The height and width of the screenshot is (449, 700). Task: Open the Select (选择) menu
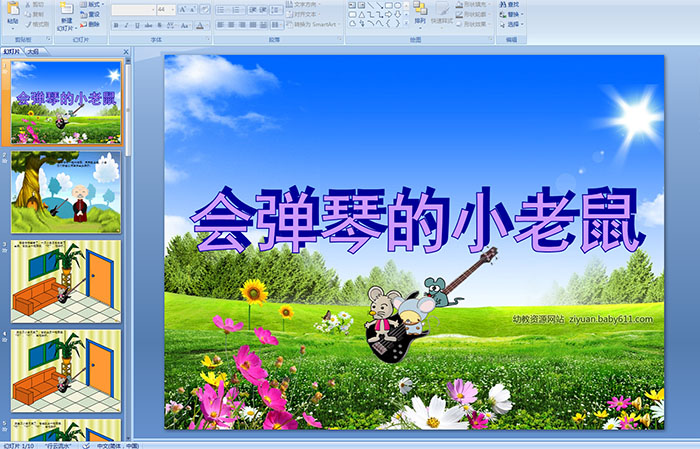point(511,24)
